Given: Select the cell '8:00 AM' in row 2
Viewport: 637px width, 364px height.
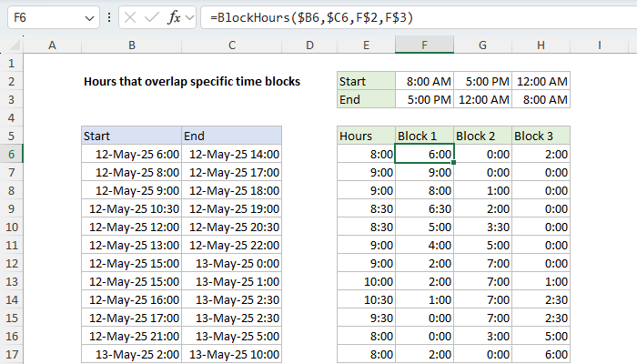Looking at the screenshot, I should (424, 81).
